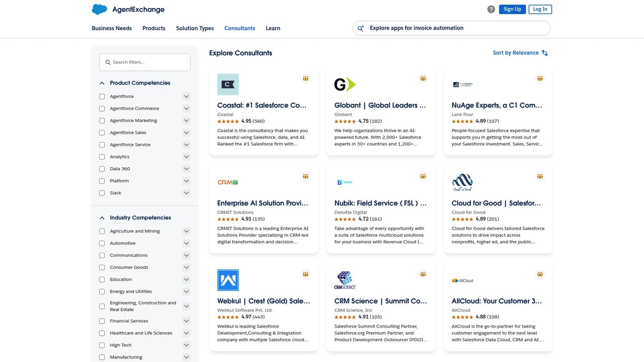Open the Solution Types menu
Viewport: 644px width, 362px height.
pyautogui.click(x=195, y=28)
